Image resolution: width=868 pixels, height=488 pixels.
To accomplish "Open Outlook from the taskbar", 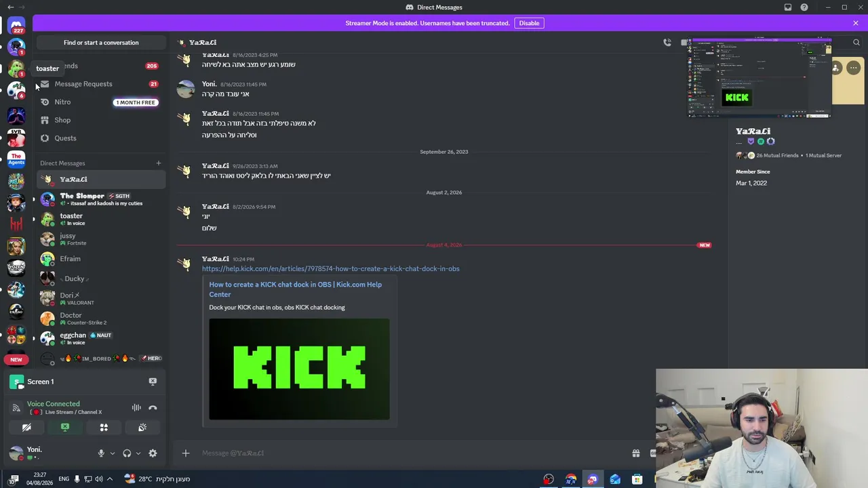I will [x=615, y=479].
